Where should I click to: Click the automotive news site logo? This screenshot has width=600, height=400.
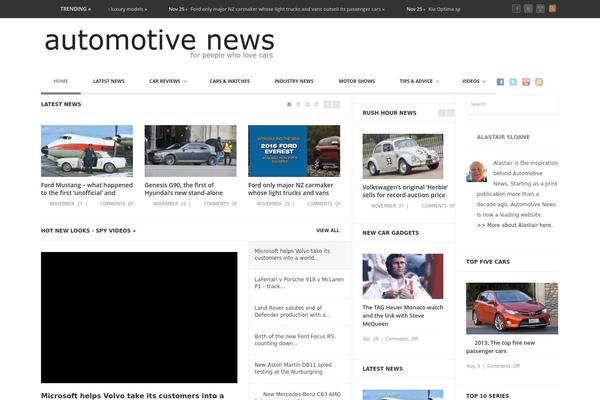pos(159,42)
